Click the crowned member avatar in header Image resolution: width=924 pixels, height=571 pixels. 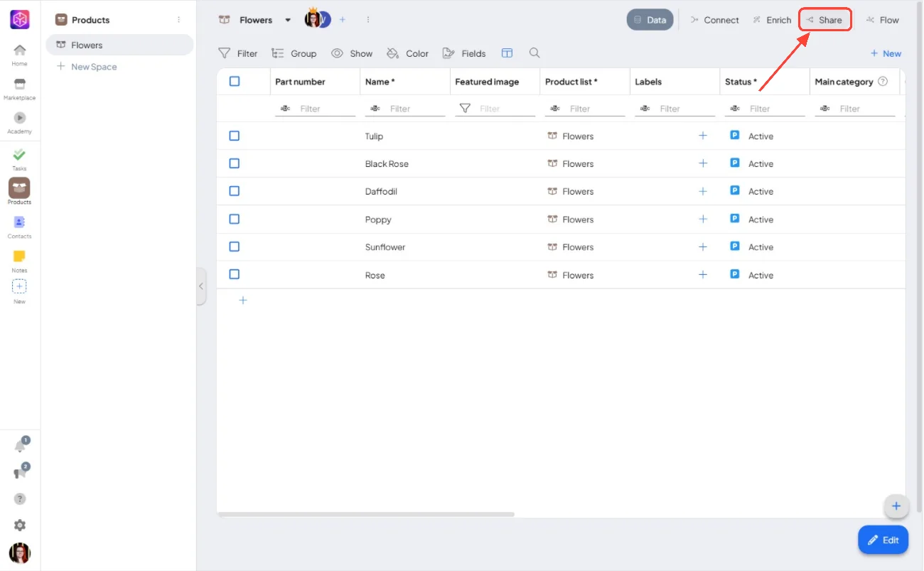[x=313, y=19]
